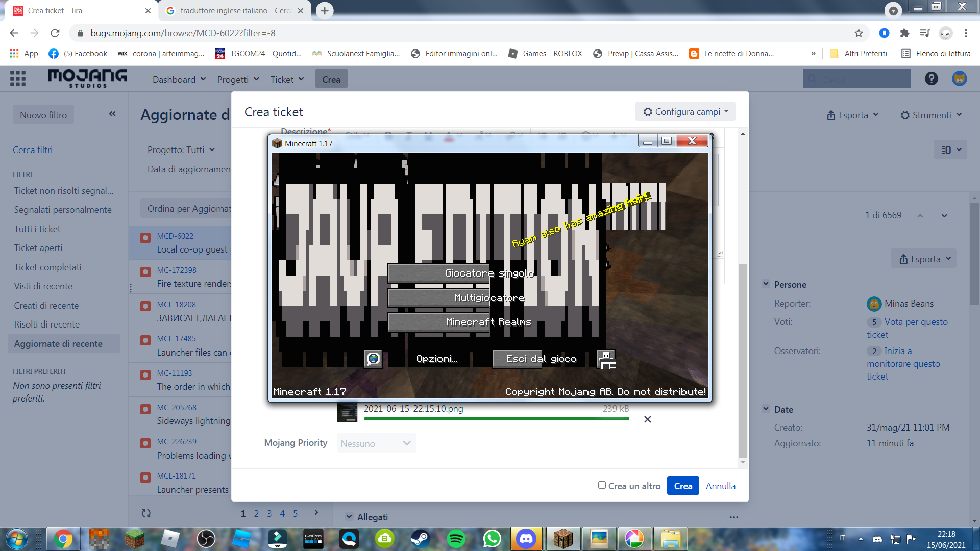
Task: Click the Annulla link
Action: (720, 486)
